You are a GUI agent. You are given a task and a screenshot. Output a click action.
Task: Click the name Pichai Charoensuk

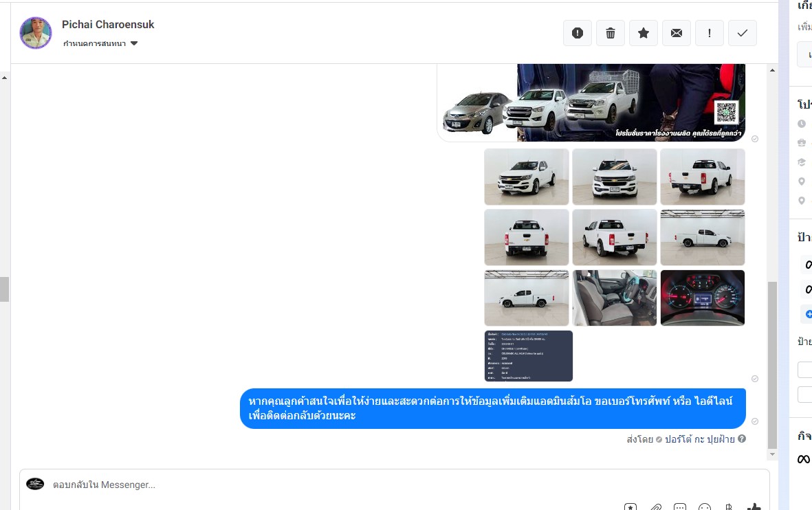pyautogui.click(x=108, y=24)
